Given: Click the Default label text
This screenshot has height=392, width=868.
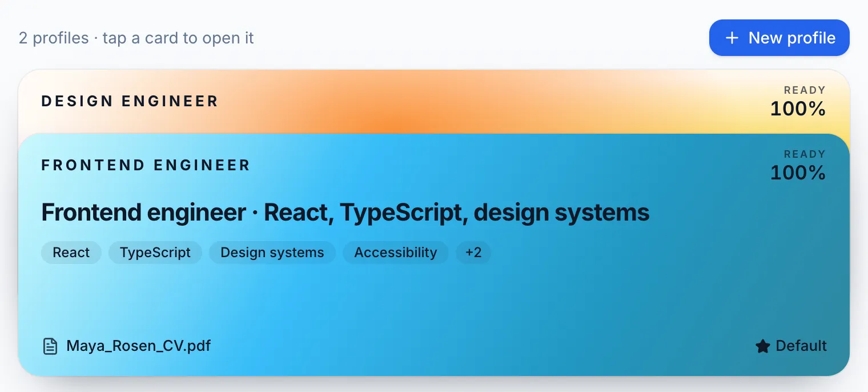Looking at the screenshot, I should [x=801, y=346].
